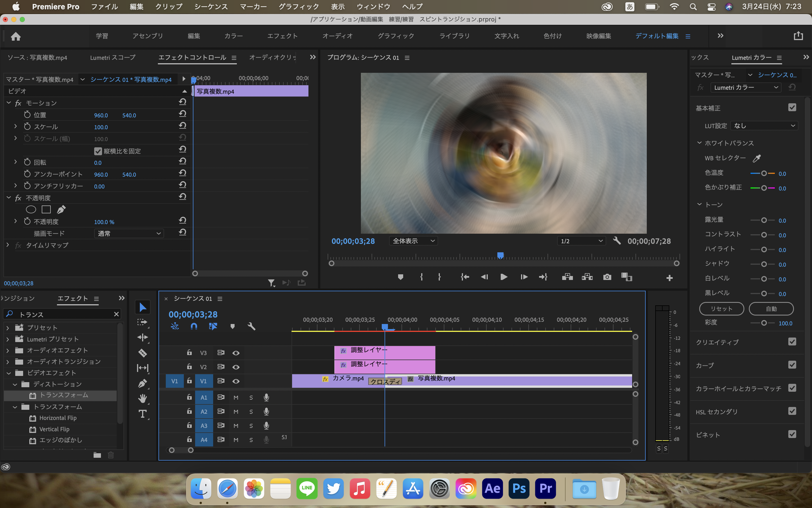Image resolution: width=812 pixels, height=508 pixels.
Task: Go to In point
Action: coord(465,277)
